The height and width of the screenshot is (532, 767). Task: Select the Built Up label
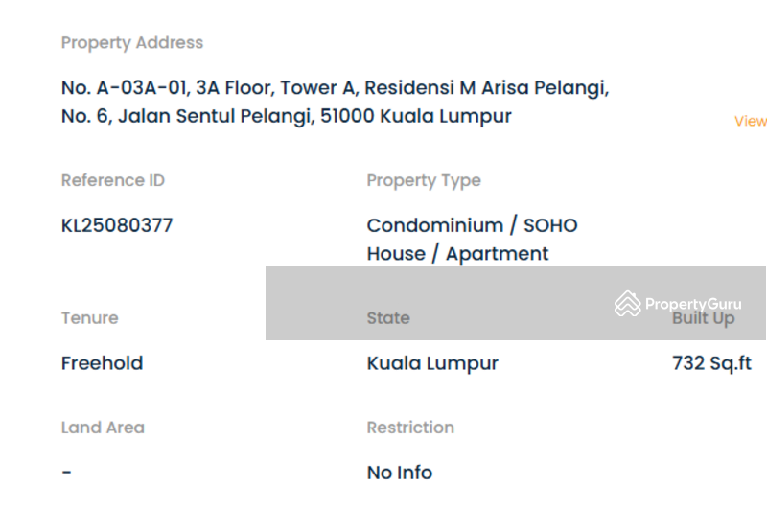pos(704,319)
